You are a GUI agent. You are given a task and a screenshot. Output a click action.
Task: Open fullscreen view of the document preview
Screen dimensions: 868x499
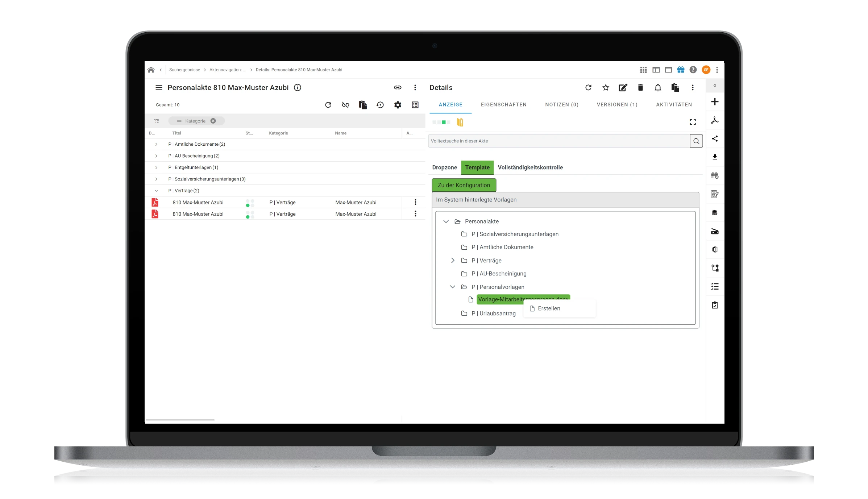(x=692, y=122)
